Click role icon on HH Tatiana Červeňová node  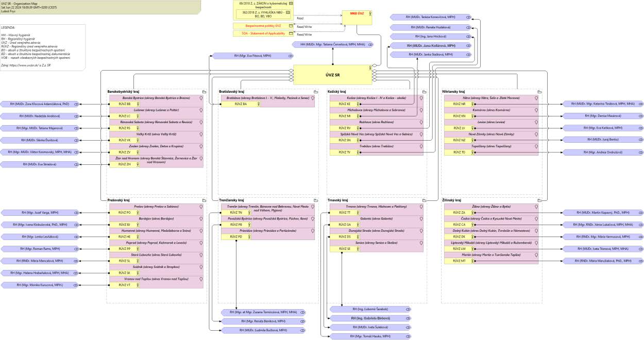click(x=370, y=45)
